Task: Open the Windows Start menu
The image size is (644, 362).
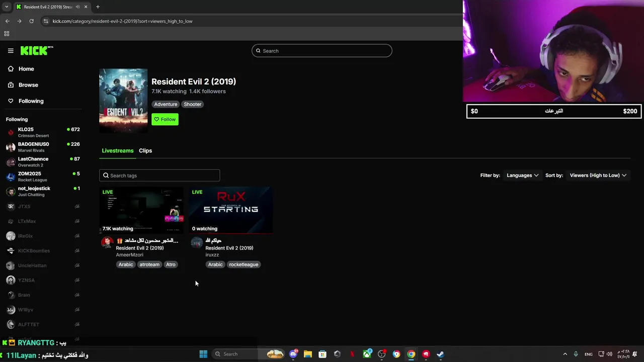Action: [203, 354]
